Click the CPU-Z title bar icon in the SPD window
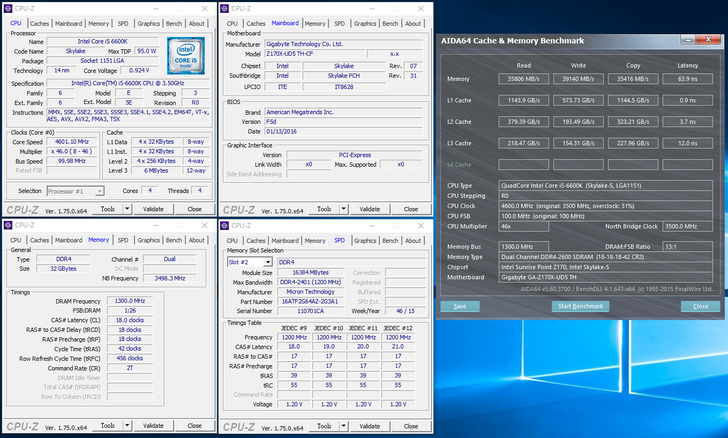The image size is (728, 438). coord(226,226)
